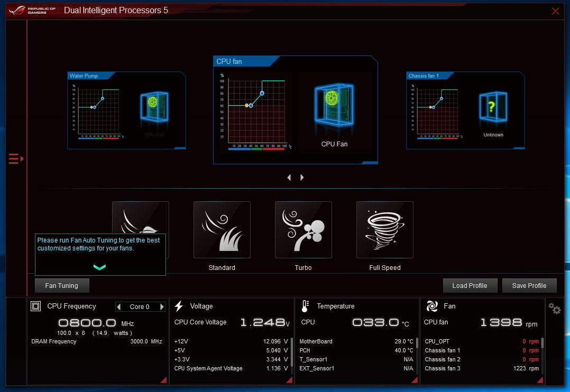Click the CPU Fan case image

(334, 108)
